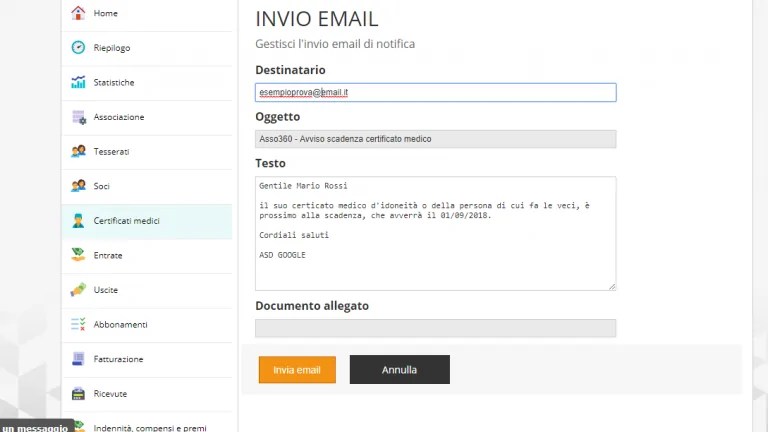Open the Uscite section

coord(147,290)
